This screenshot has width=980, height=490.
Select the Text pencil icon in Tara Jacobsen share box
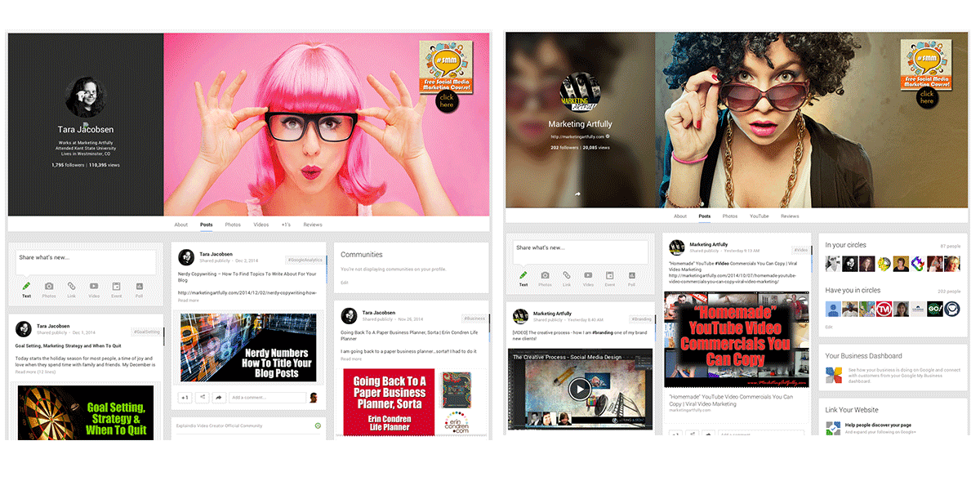point(26,287)
